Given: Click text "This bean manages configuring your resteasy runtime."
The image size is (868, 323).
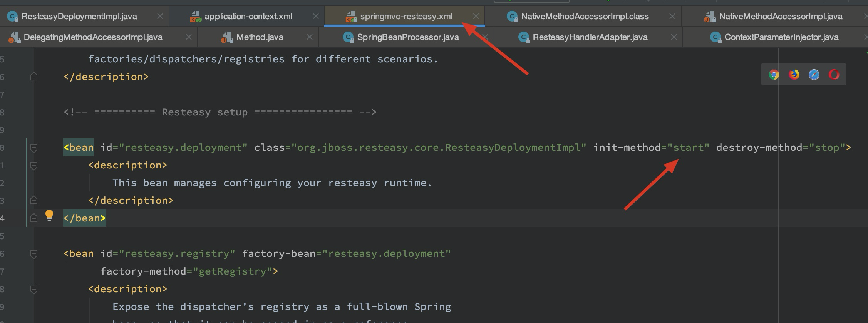Looking at the screenshot, I should pos(272,183).
